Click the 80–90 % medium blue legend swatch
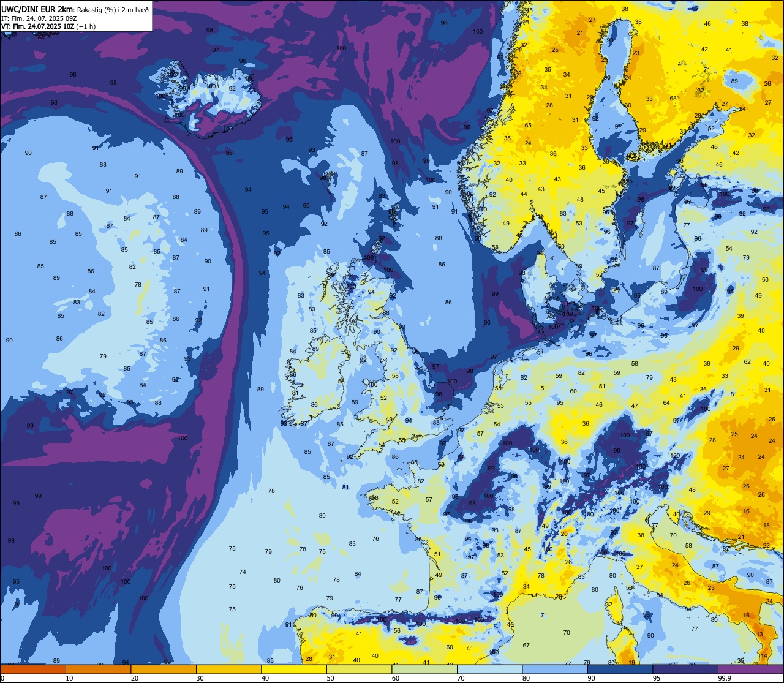 point(555,669)
